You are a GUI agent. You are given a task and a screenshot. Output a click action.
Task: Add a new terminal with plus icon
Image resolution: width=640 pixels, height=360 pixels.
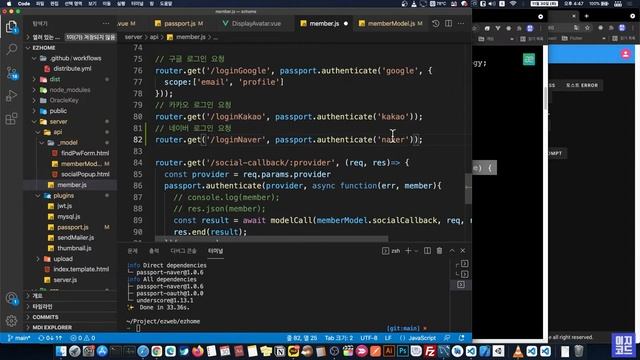coord(408,251)
